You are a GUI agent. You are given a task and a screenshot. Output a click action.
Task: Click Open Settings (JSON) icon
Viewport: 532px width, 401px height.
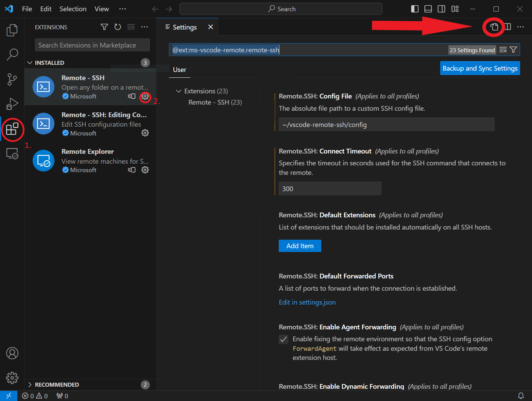(x=494, y=27)
